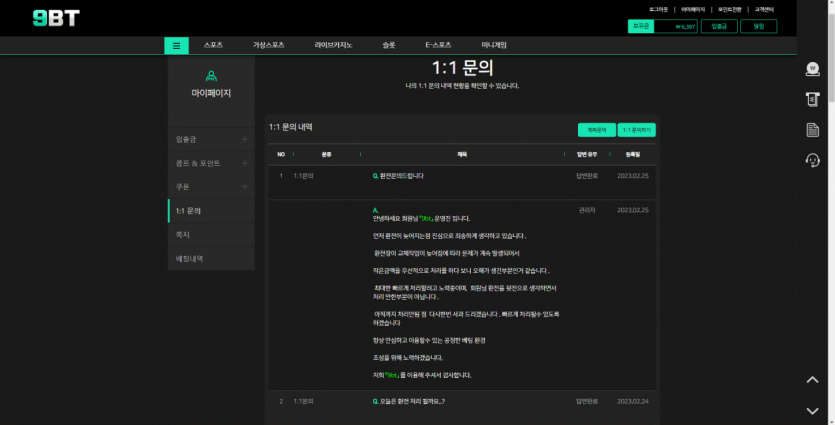
Task: Click the document icon in right sidebar
Action: coord(813,130)
